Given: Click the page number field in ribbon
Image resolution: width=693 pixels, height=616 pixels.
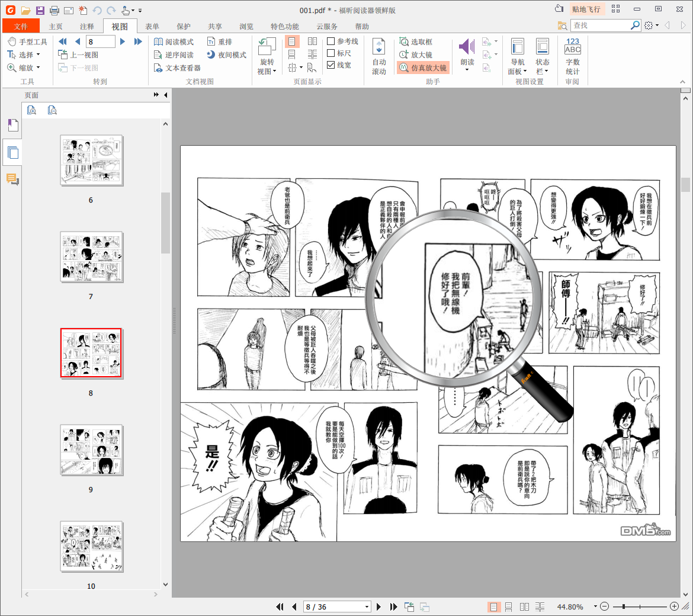Looking at the screenshot, I should coord(100,41).
